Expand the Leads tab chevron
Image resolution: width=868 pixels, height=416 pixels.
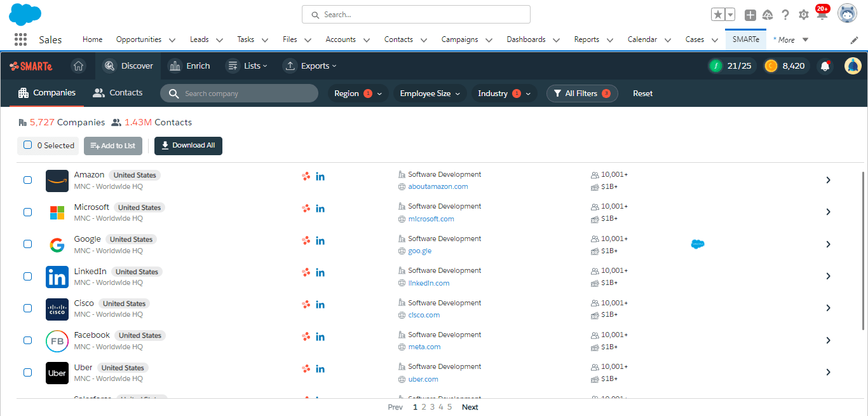click(x=219, y=40)
